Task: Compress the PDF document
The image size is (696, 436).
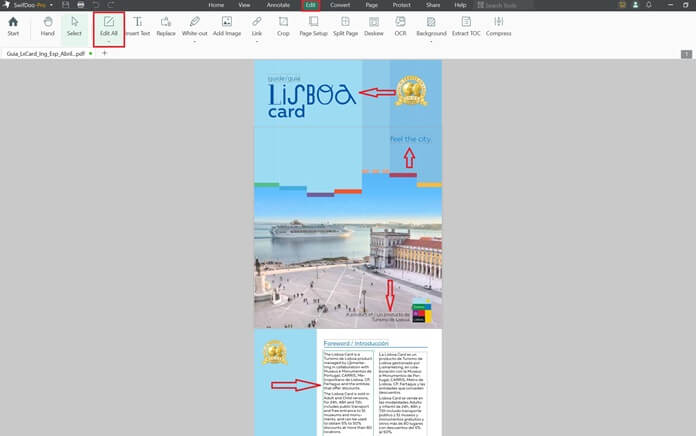Action: coord(498,26)
